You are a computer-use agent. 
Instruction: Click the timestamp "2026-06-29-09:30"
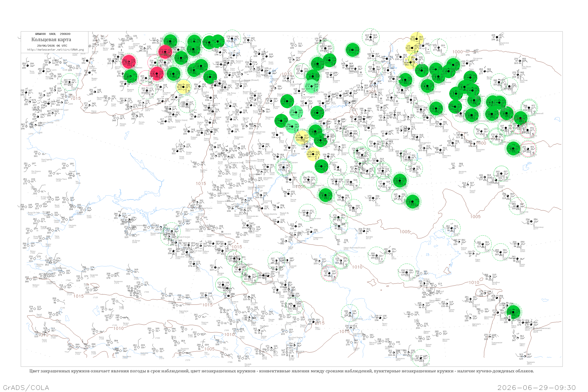tap(536, 387)
